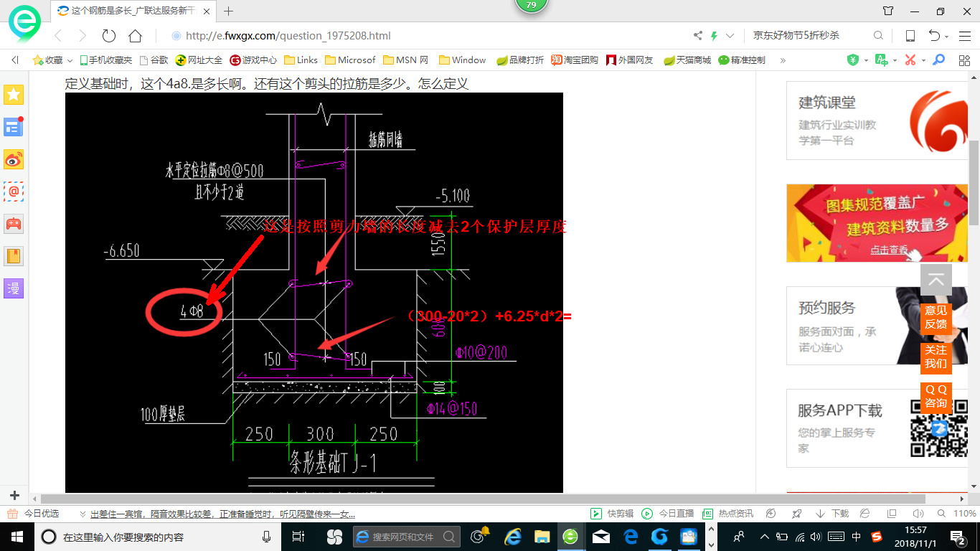Open the Links bookmark folder

(x=301, y=60)
